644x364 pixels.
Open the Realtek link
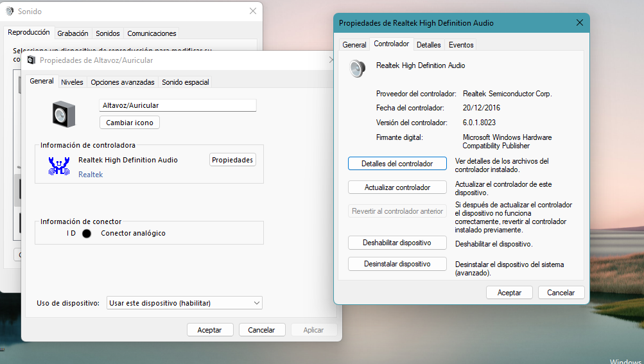click(91, 175)
